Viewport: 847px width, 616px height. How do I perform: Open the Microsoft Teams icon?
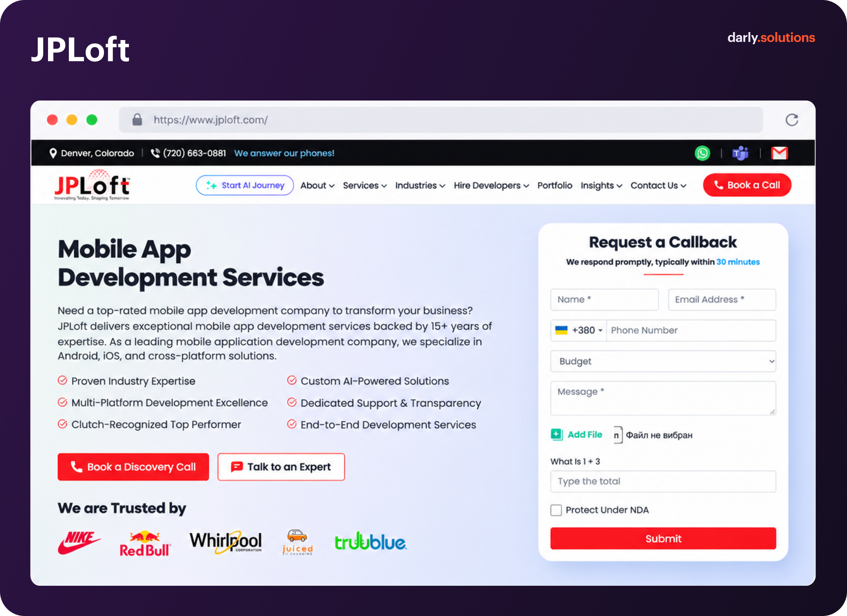tap(740, 153)
